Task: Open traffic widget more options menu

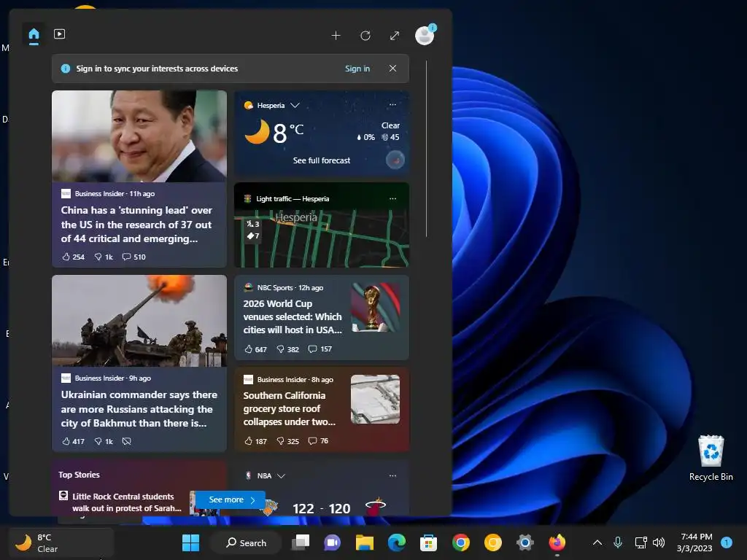Action: click(392, 198)
